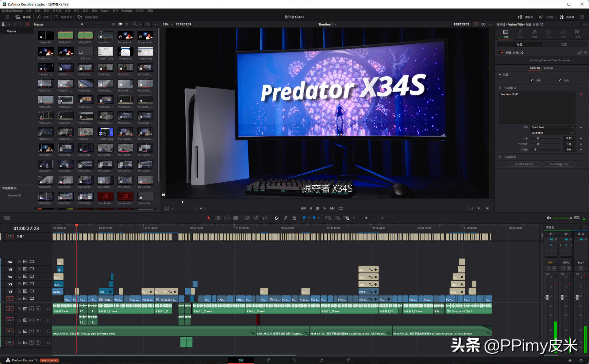This screenshot has width=589, height=364.
Task: Click the Custom Zoom icon
Action: 346,218
